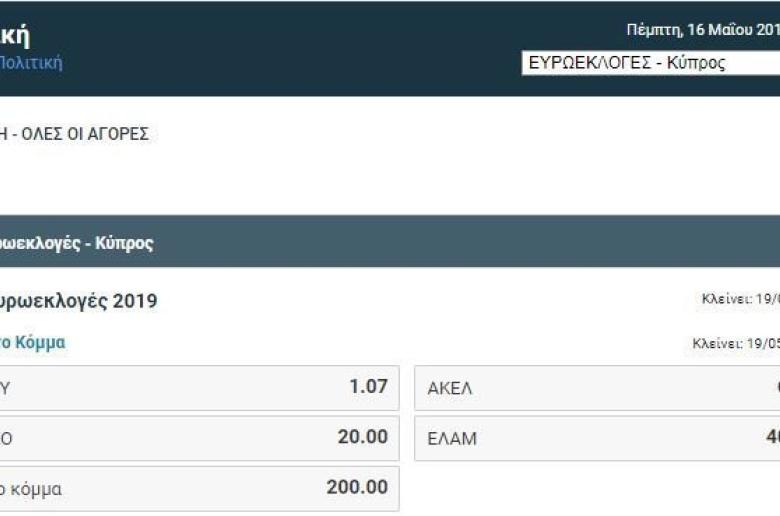Click the 40 odds in ΕΛΑΜ row

pos(773,437)
